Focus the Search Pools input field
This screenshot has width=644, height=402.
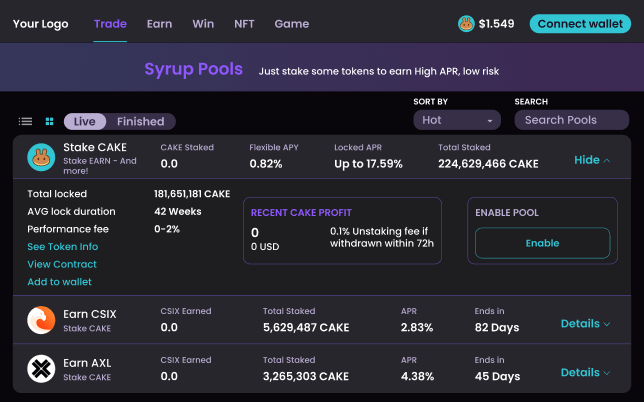571,120
